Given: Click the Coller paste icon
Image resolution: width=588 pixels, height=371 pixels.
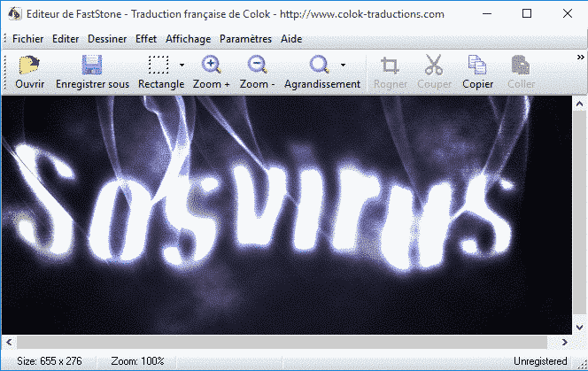Looking at the screenshot, I should click(522, 66).
